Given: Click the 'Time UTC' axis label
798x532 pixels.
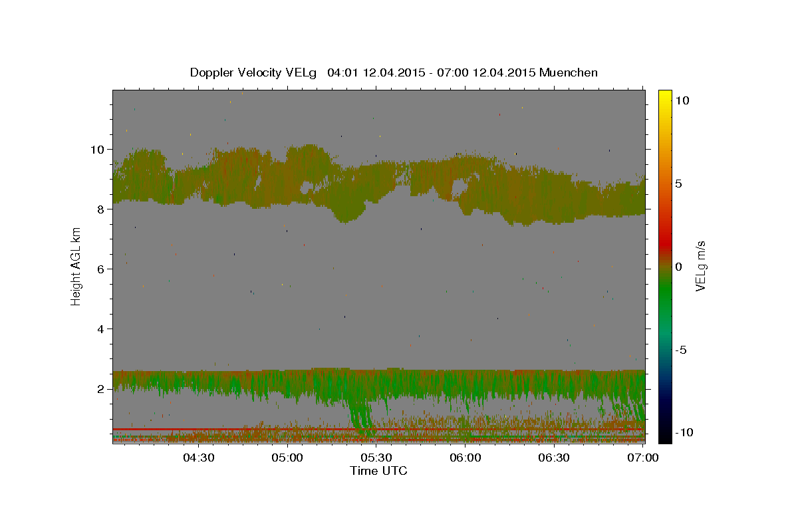Looking at the screenshot, I should click(378, 471).
